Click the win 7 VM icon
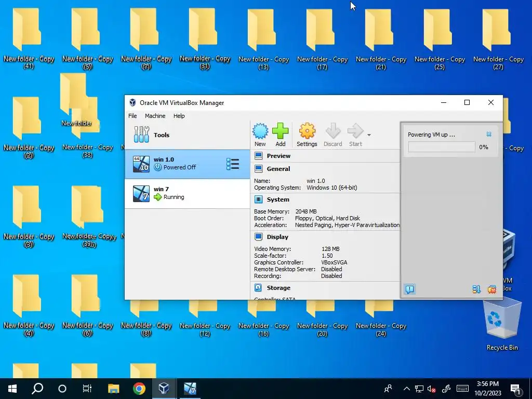This screenshot has width=532, height=399. point(141,194)
